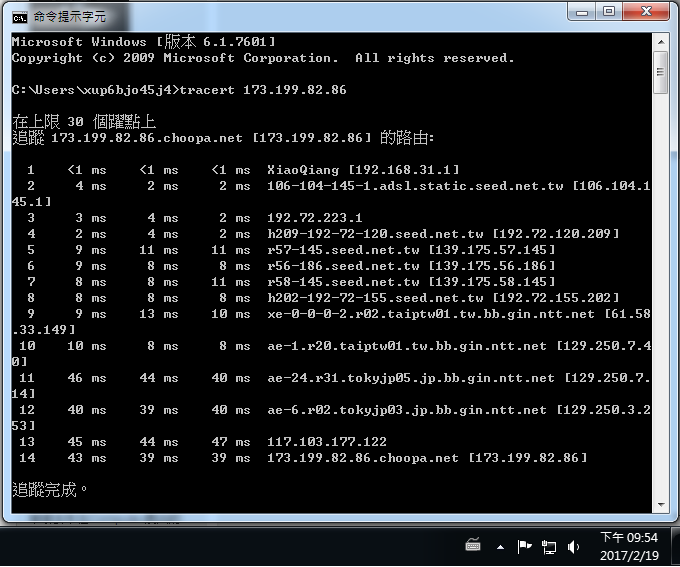Click the date 2017/2/19 in the tray
The image size is (680, 567).
coord(629,555)
